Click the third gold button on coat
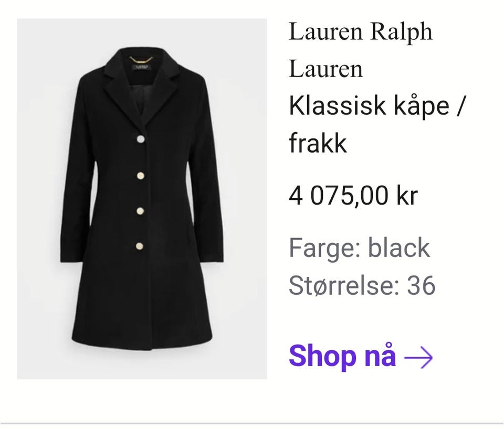The width and height of the screenshot is (504, 429). (x=140, y=211)
